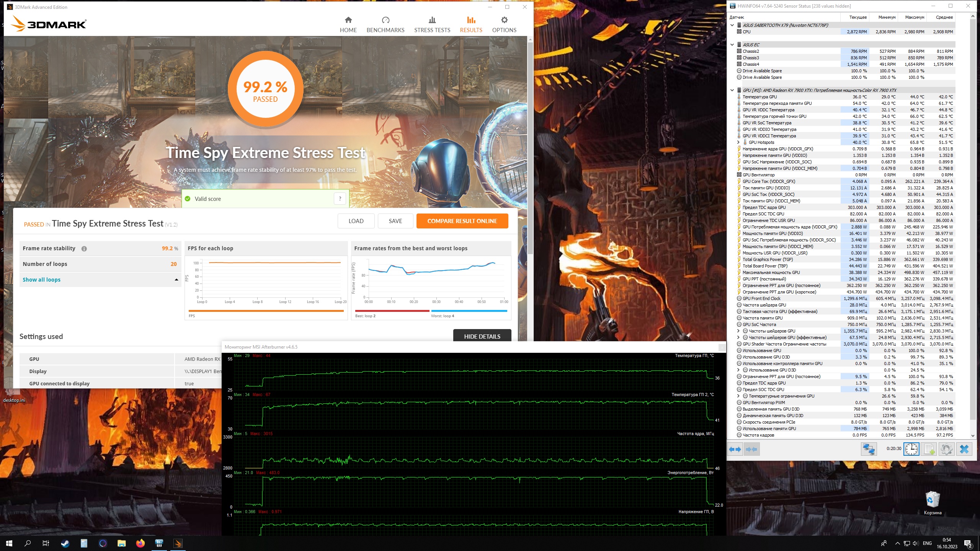The height and width of the screenshot is (551, 980).
Task: Click HWiNFO expand columns arrows icon
Action: pos(735,449)
